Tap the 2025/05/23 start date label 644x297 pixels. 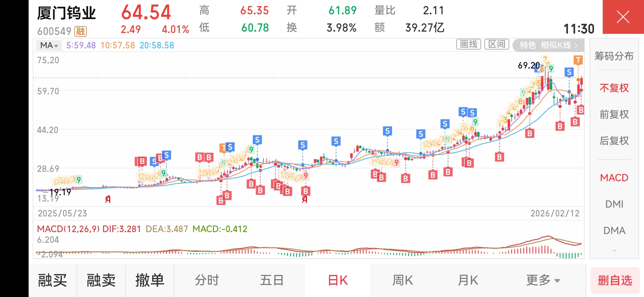point(62,213)
